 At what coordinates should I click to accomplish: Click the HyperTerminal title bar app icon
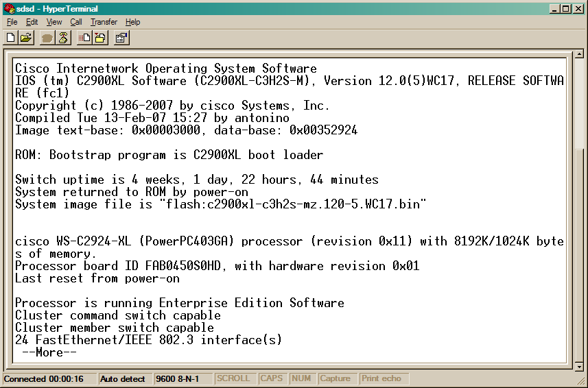(x=9, y=8)
